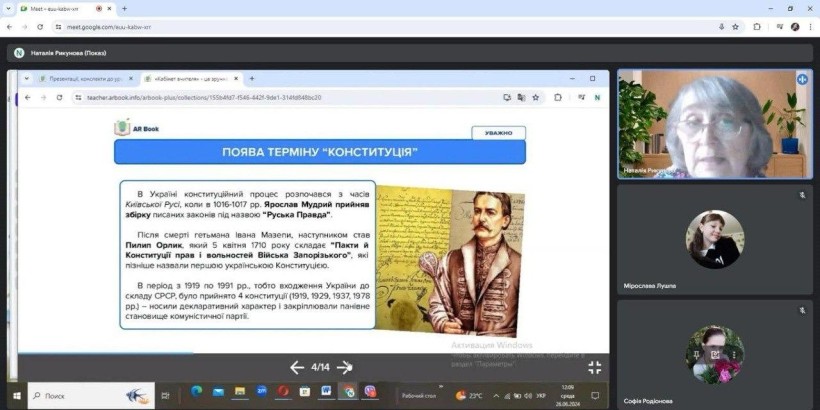Open File Explorer from the taskbar
Viewport: 820px width, 410px height.
(x=240, y=391)
